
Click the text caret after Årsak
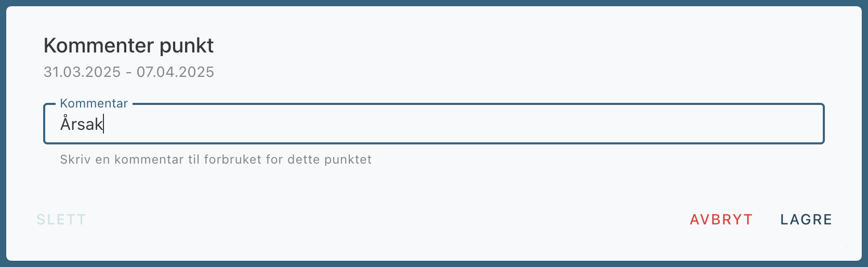(104, 124)
